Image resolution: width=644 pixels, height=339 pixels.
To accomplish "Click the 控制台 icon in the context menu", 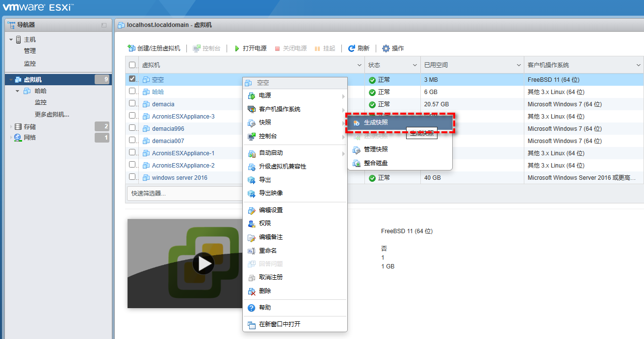I will (x=252, y=136).
